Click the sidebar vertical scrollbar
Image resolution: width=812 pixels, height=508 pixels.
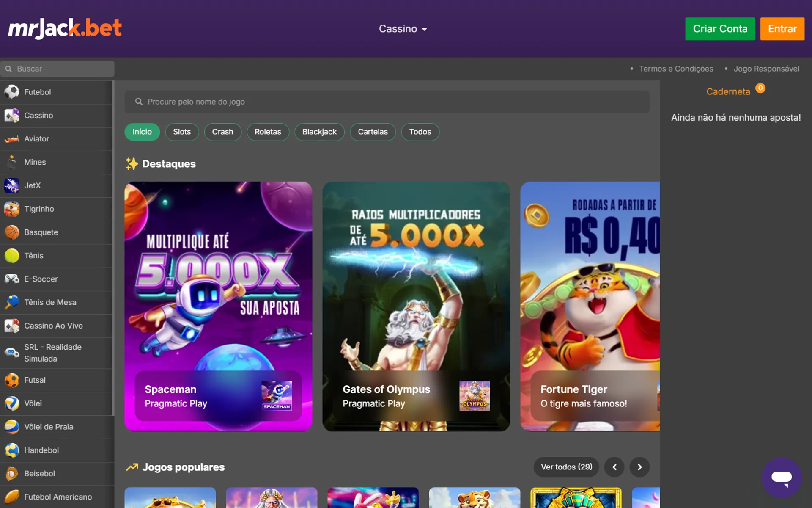click(x=113, y=248)
